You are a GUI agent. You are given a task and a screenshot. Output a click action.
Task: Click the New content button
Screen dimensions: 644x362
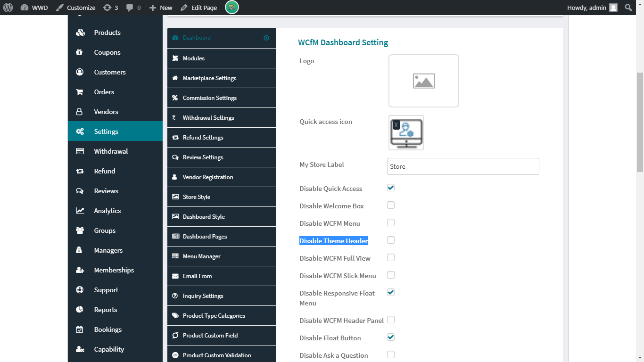(x=161, y=8)
